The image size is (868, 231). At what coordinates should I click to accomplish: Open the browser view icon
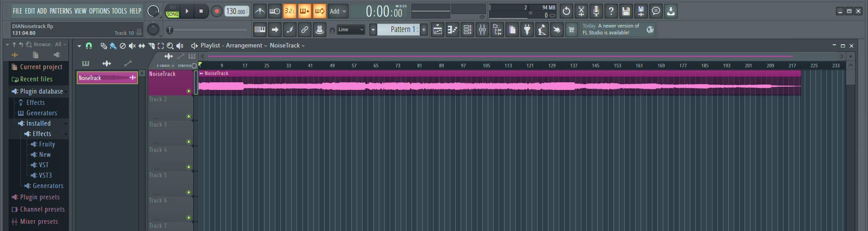point(497,30)
